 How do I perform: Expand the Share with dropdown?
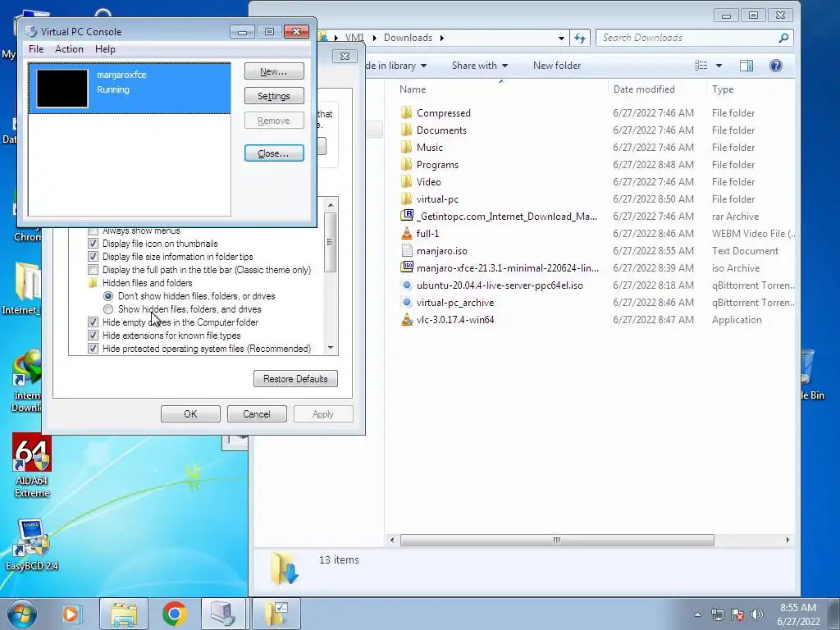click(x=504, y=66)
